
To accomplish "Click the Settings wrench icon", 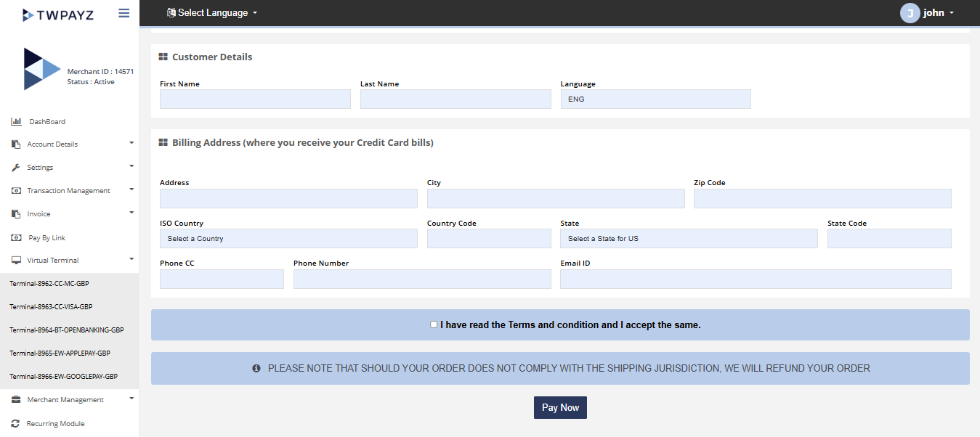I will 16,168.
